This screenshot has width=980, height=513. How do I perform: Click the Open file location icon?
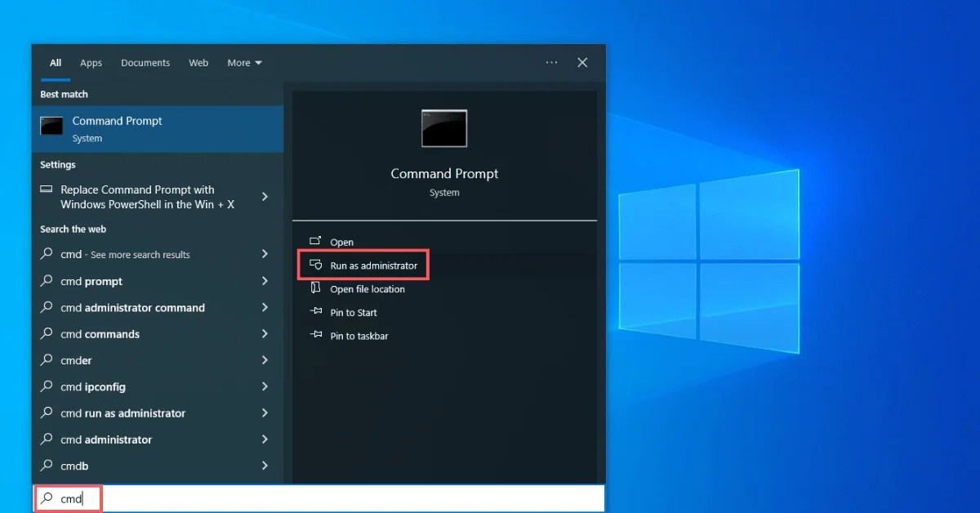pos(315,288)
